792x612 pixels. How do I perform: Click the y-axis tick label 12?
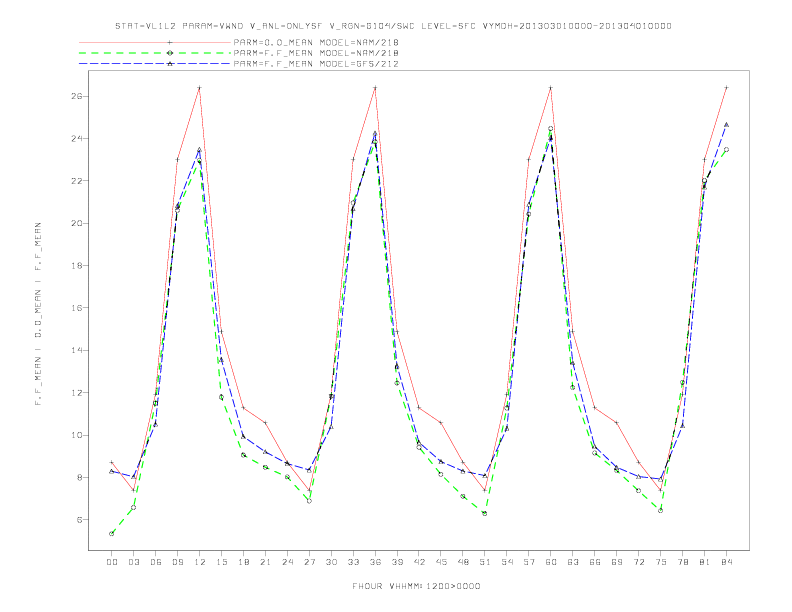pyautogui.click(x=76, y=392)
